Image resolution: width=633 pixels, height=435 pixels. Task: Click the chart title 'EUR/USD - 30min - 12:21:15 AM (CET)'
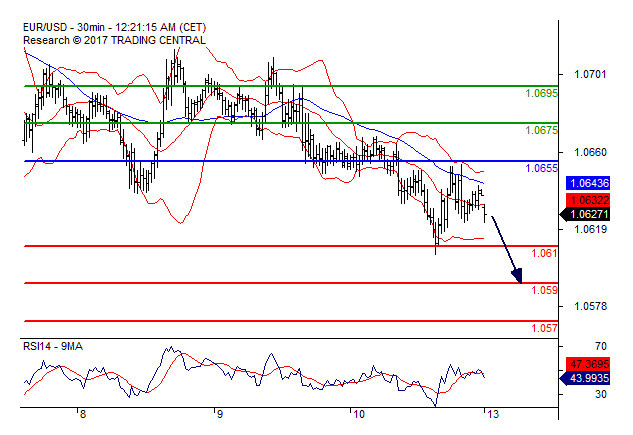115,27
